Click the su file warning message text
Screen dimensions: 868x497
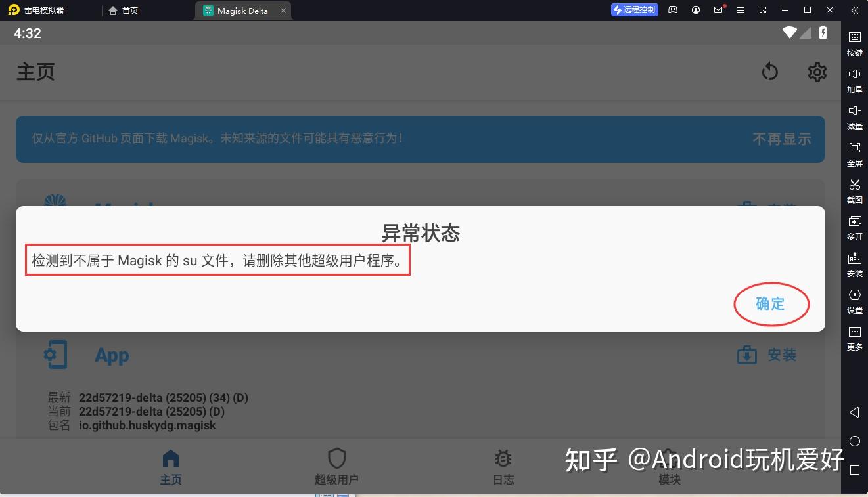[x=217, y=260]
